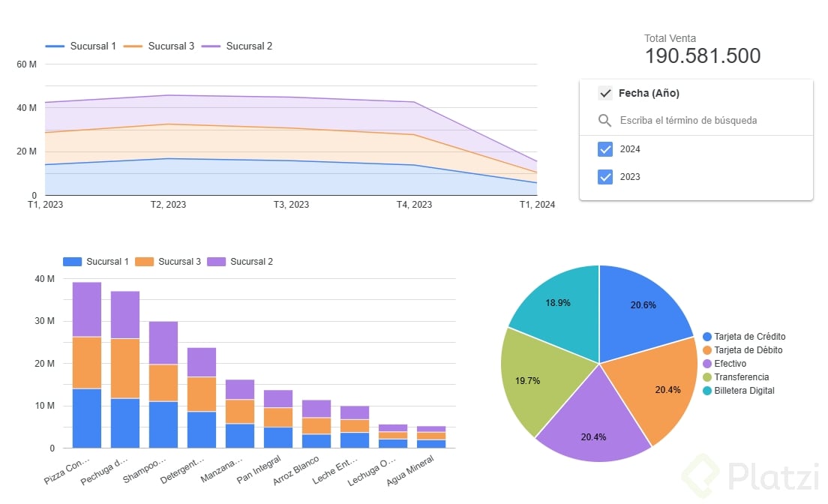Select Sucursal 3 orange swatch in bar legend

coord(144,262)
